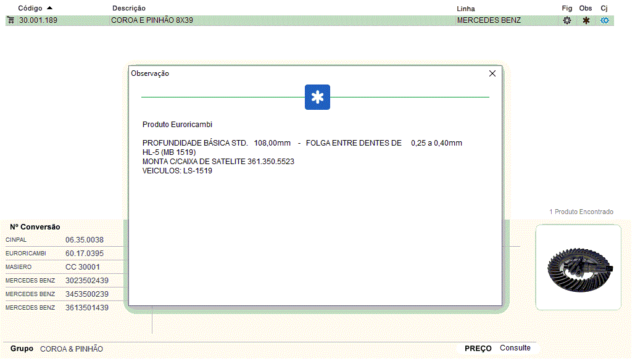Click the Consulte price link

[x=515, y=348]
